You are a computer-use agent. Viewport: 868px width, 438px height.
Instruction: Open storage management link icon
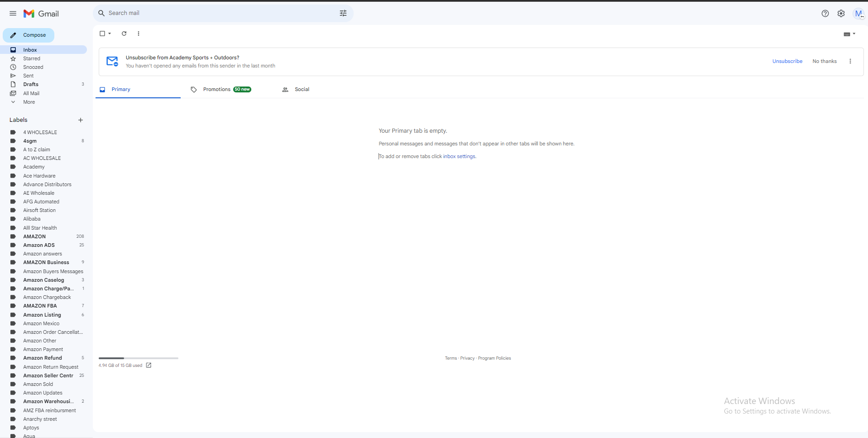click(149, 365)
